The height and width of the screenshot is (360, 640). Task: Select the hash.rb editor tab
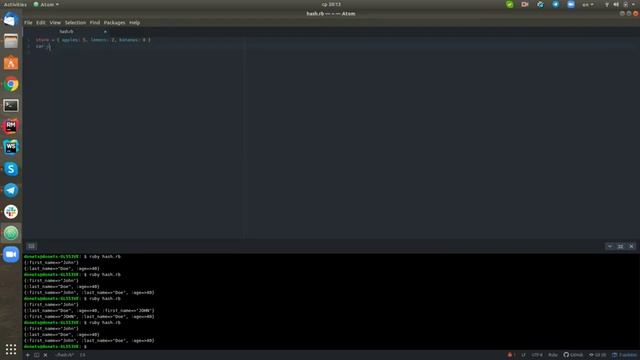(x=67, y=31)
